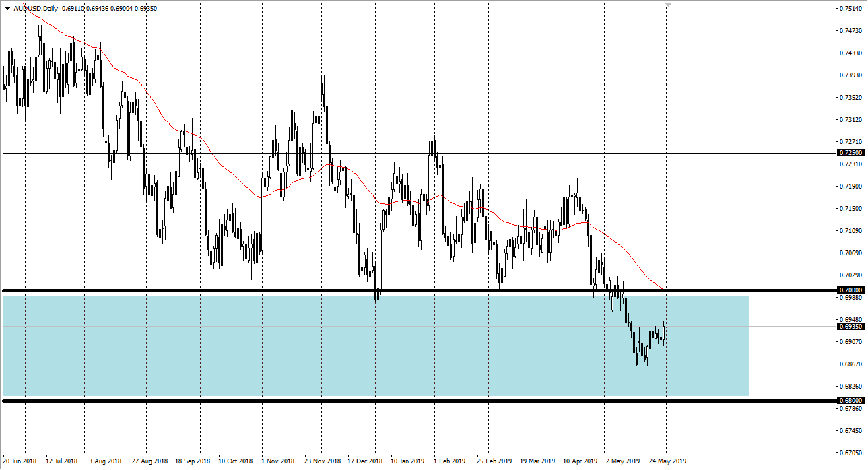
Task: Click the low price 0.69004 quote value
Action: tap(121, 7)
